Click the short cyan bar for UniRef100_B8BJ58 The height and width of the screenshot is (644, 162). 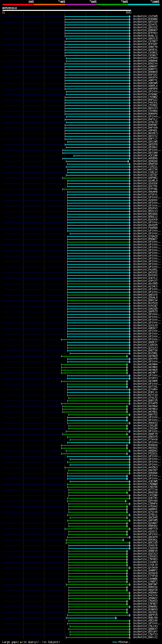click(91, 618)
